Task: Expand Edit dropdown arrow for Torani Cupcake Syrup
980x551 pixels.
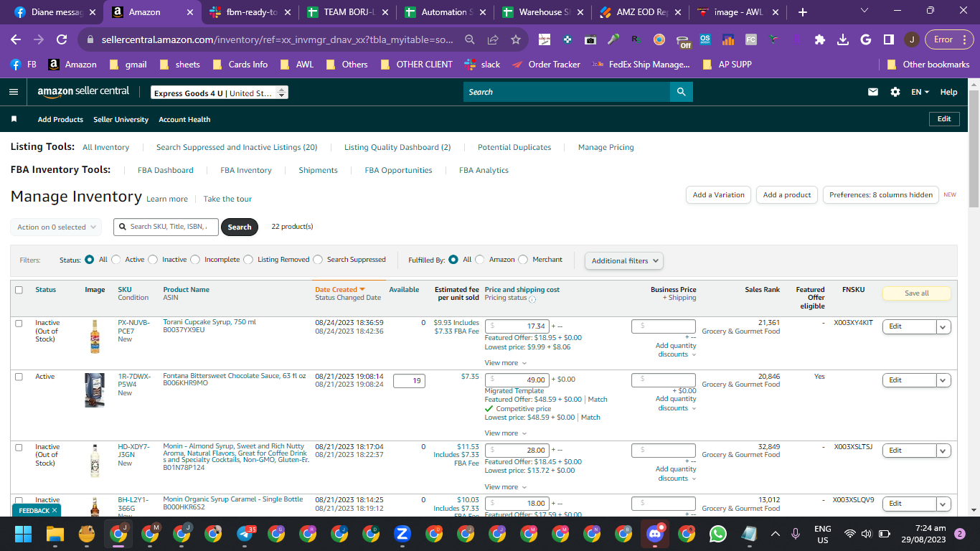Action: point(943,326)
